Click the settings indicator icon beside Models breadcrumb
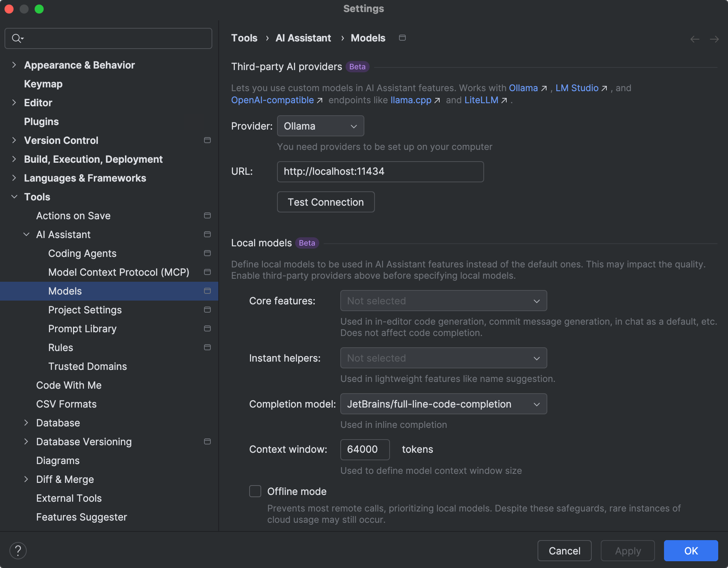This screenshot has width=728, height=568. click(402, 38)
